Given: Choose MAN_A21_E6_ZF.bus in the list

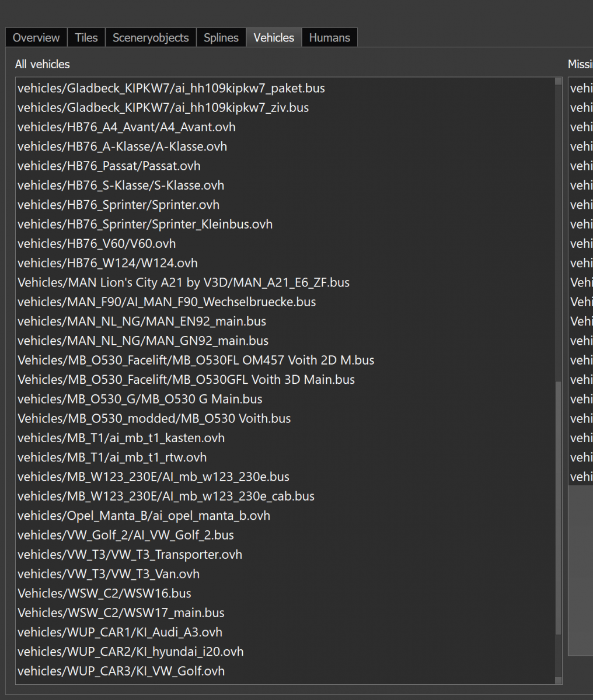Looking at the screenshot, I should click(x=183, y=283).
